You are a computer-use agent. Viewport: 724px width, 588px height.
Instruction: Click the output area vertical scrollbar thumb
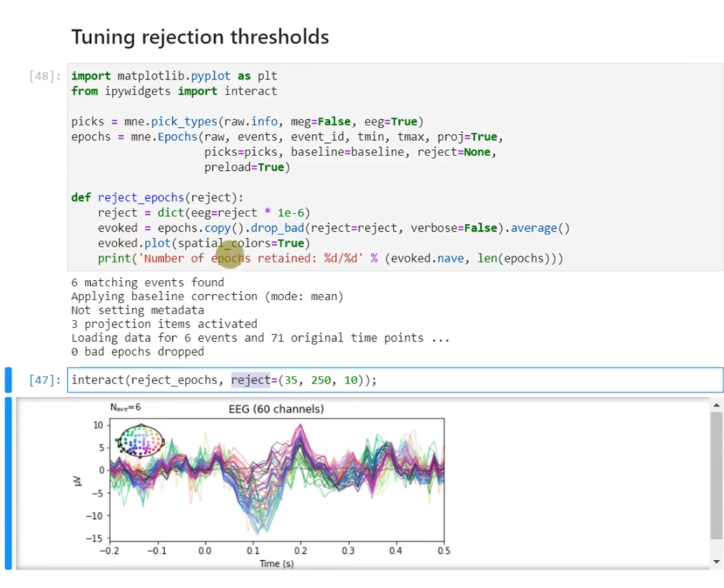pyautogui.click(x=716, y=476)
